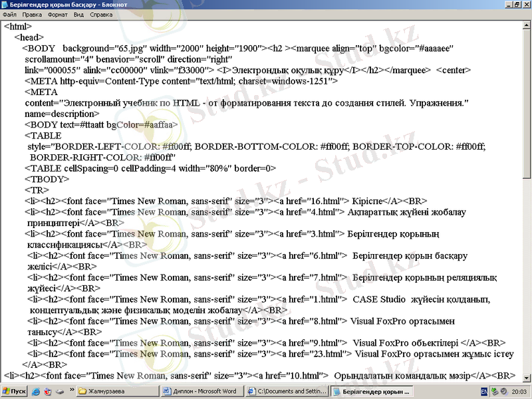The image size is (532, 399).
Task: Click the EN language indicator in tray
Action: tap(485, 392)
